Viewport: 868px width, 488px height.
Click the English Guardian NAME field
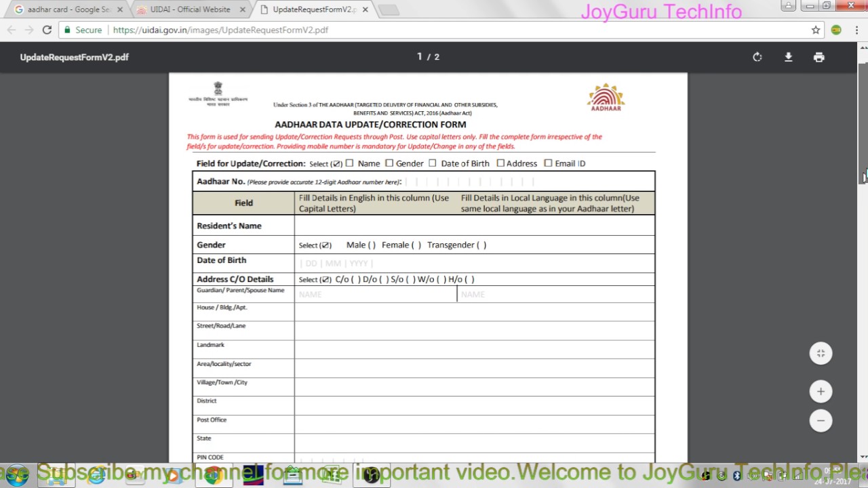pos(376,294)
